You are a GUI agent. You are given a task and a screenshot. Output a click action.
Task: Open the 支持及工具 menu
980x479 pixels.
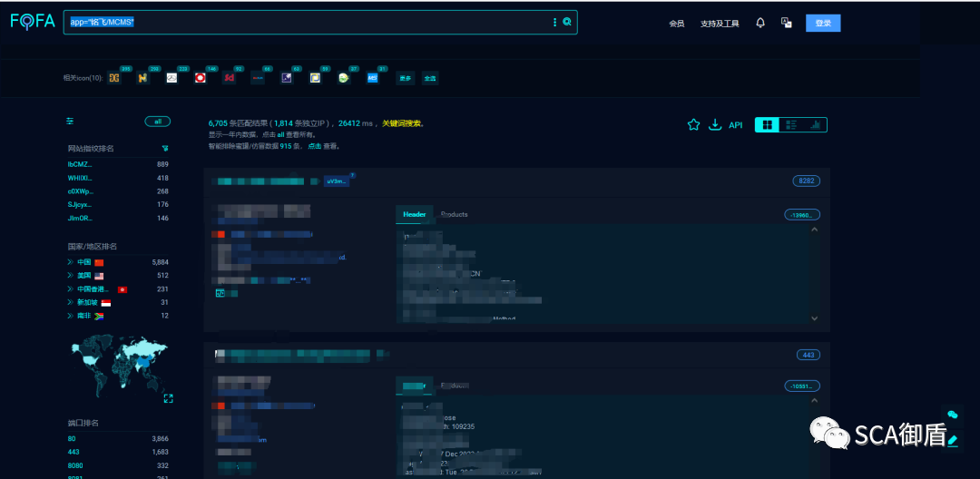pos(720,24)
